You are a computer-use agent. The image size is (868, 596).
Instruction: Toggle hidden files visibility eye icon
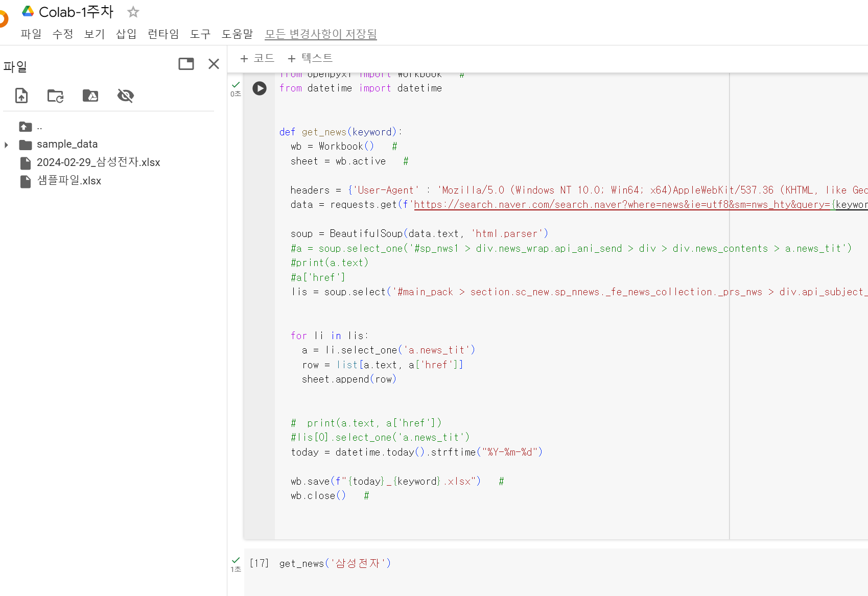[x=125, y=96]
